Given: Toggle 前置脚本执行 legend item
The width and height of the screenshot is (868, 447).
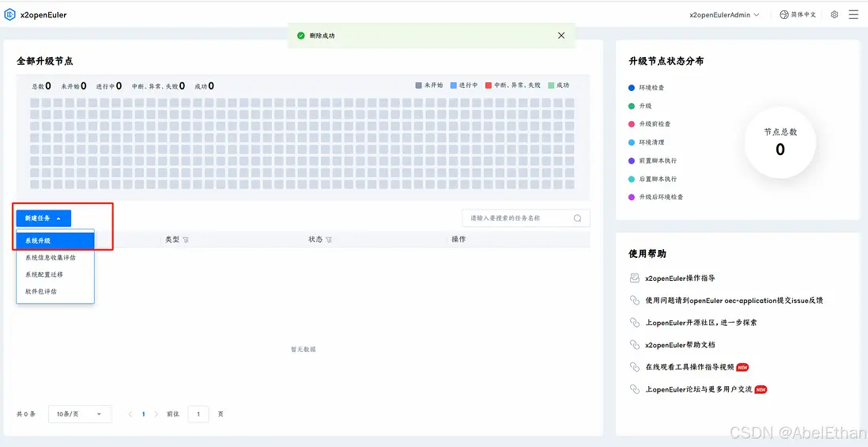Looking at the screenshot, I should (x=652, y=161).
